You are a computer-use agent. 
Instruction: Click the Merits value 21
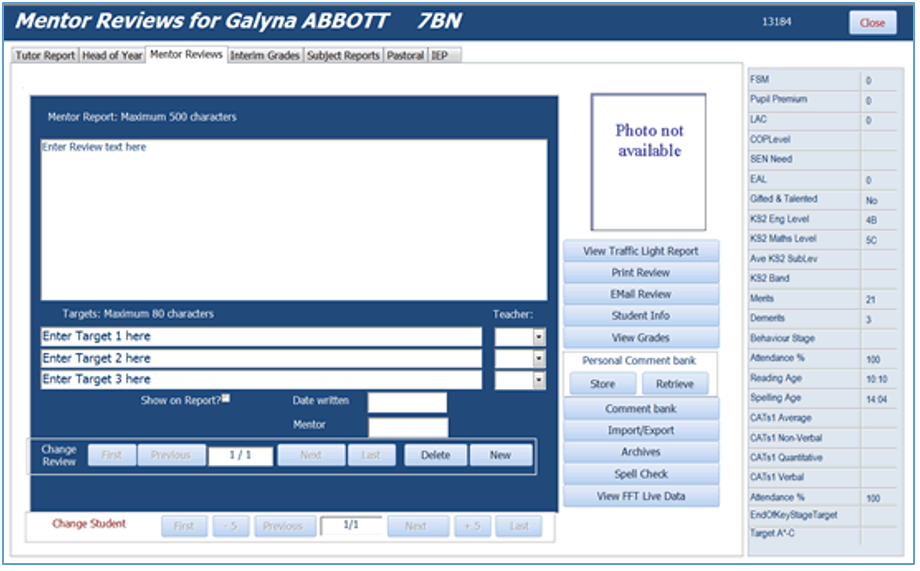(870, 299)
